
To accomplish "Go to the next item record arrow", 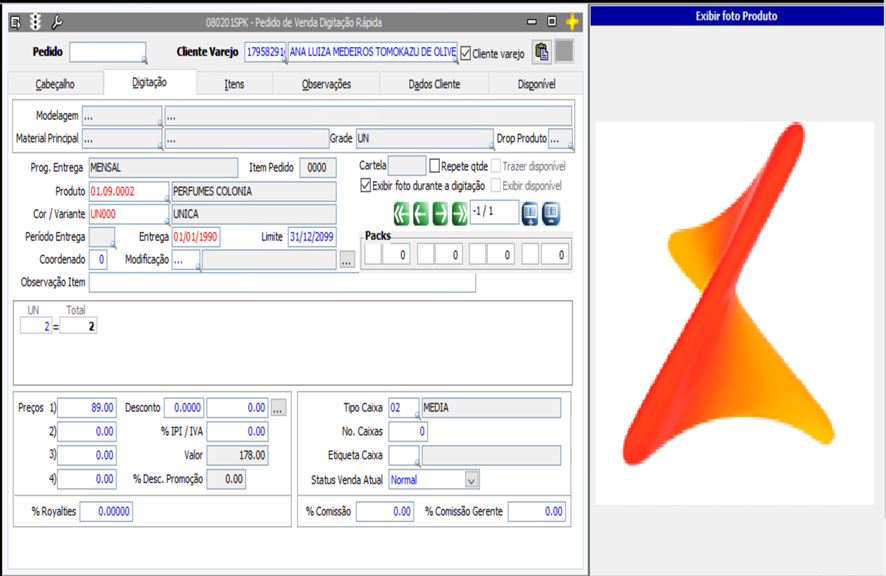I will (440, 213).
